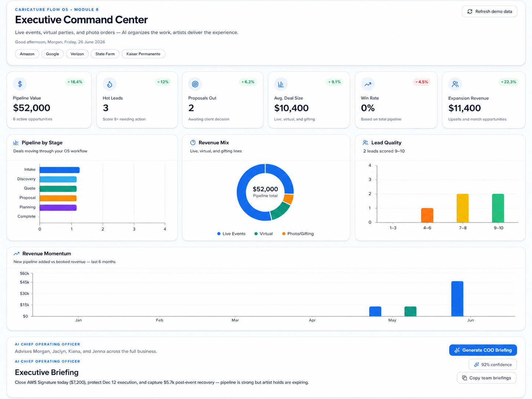The image size is (532, 399).
Task: Toggle the Virtual legend item
Action: [x=263, y=234]
